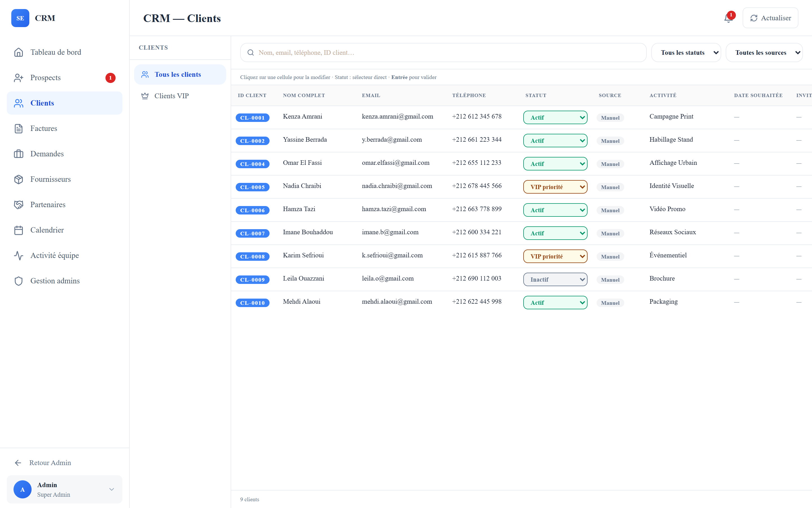This screenshot has height=508, width=812.
Task: Edit the phone cell +212 678 445 566
Action: [477, 186]
